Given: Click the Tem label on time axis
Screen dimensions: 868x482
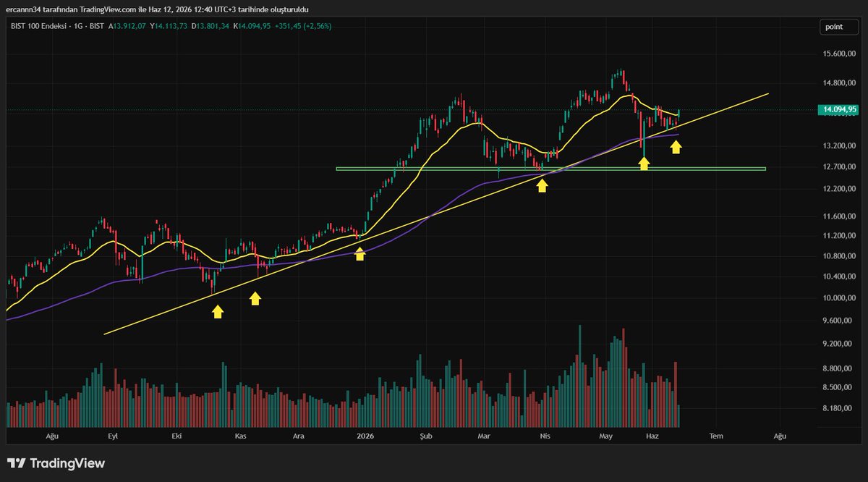Looking at the screenshot, I should tap(716, 436).
